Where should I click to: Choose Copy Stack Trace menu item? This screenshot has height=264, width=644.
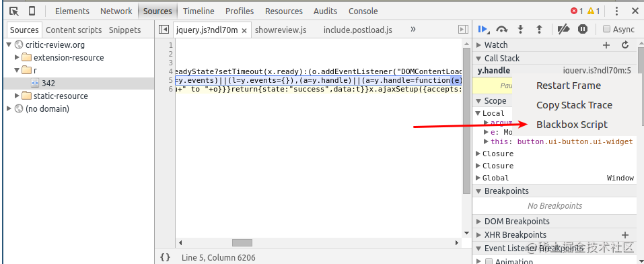coord(574,105)
